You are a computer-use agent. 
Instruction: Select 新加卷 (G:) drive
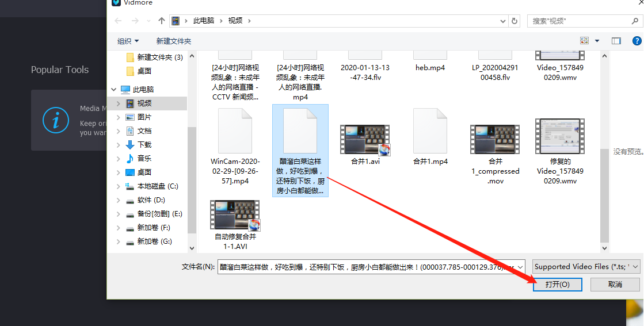point(149,241)
